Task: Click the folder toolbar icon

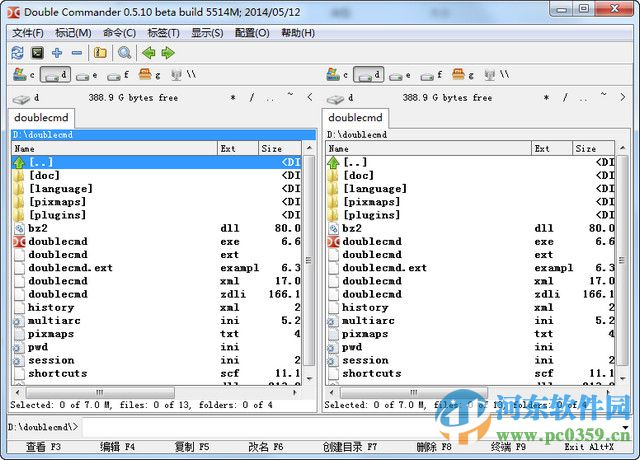Action: click(x=100, y=53)
